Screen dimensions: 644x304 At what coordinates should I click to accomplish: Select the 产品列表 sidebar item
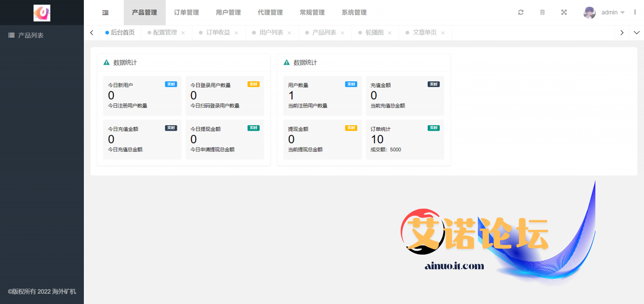click(x=42, y=35)
